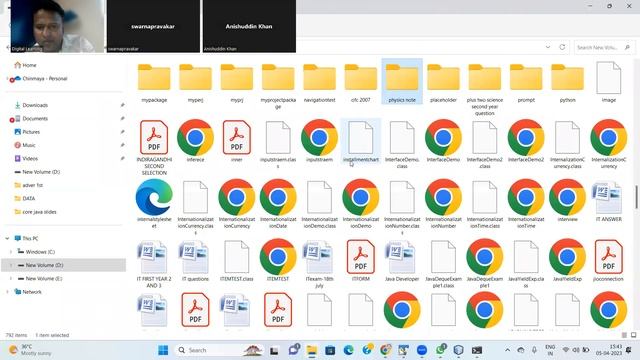Select the IT ANSWER Word document
This screenshot has width=640, height=360.
point(609,201)
